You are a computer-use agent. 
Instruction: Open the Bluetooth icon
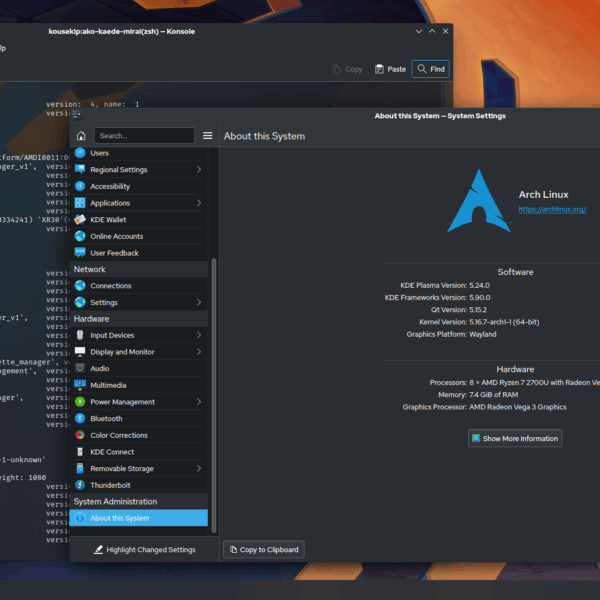coord(80,419)
